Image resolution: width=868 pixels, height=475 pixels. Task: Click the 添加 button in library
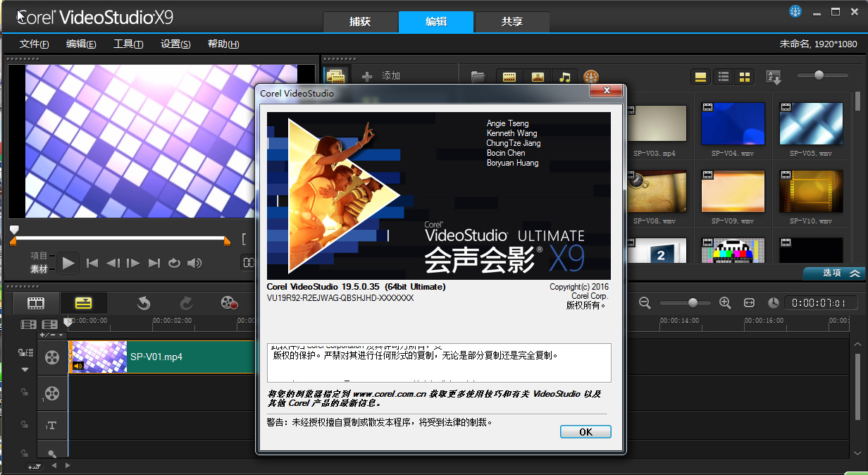pyautogui.click(x=381, y=76)
